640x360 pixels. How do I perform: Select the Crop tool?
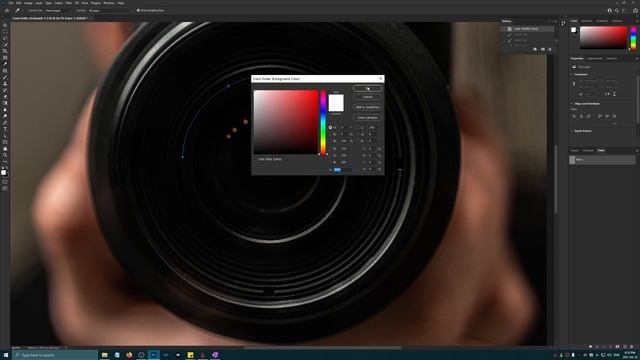click(5, 51)
